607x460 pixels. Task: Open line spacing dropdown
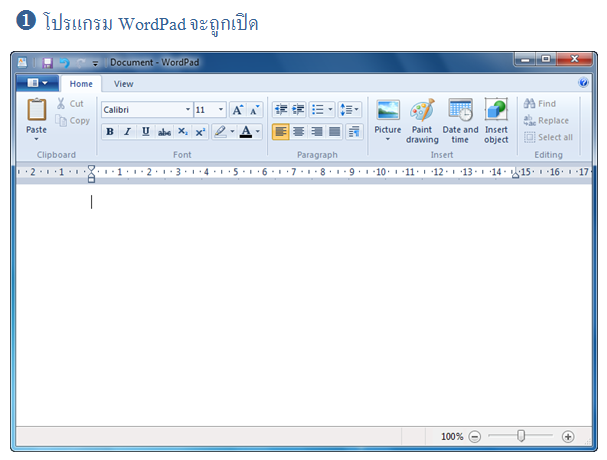pos(350,110)
